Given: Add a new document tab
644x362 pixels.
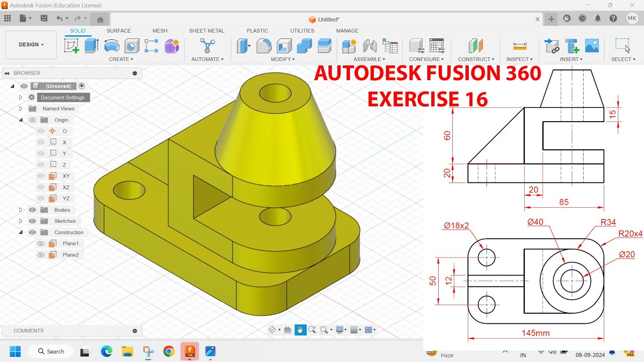Looking at the screenshot, I should click(551, 19).
